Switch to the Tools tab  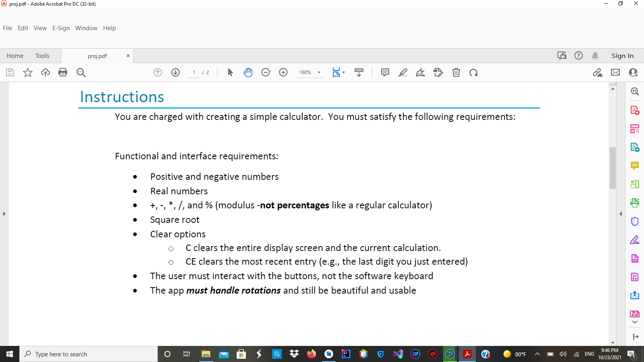(x=42, y=56)
